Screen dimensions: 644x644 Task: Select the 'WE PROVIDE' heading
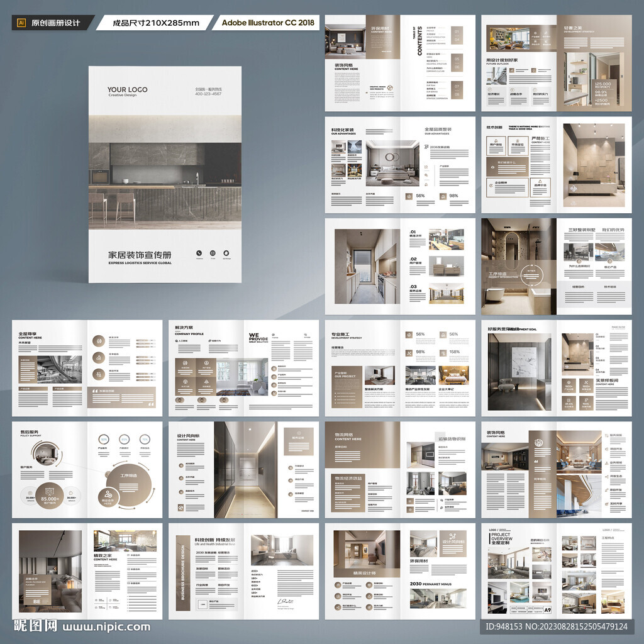pos(258,337)
